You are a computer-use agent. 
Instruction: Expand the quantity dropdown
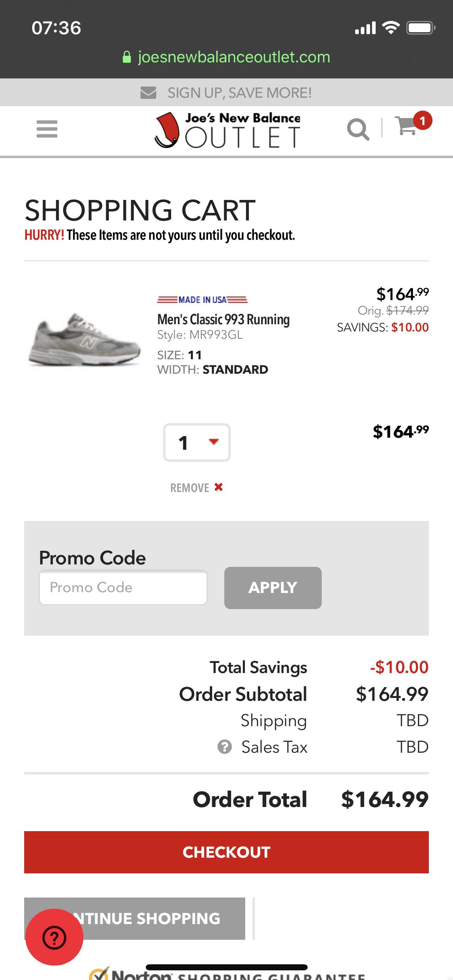(197, 443)
